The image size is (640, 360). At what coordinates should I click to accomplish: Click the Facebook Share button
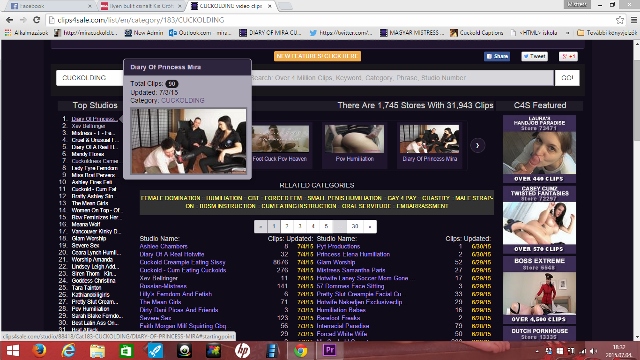pos(497,56)
